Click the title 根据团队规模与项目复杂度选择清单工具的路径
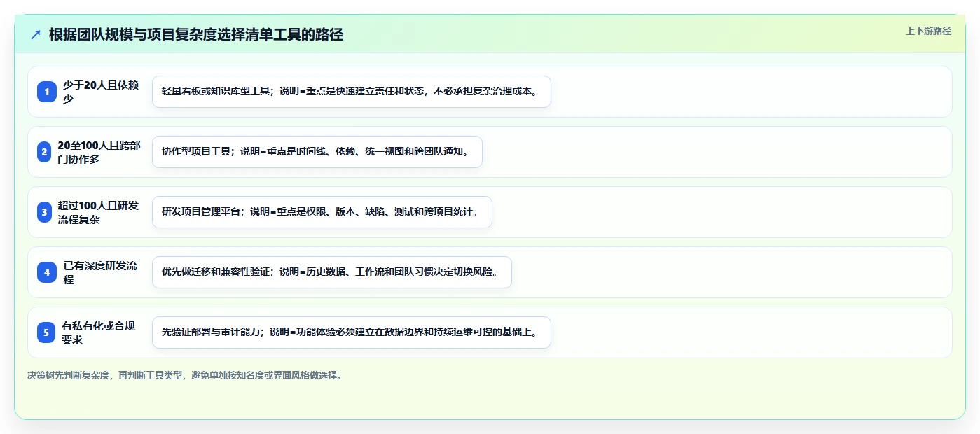Screen dimensions: 980x434 point(196,35)
